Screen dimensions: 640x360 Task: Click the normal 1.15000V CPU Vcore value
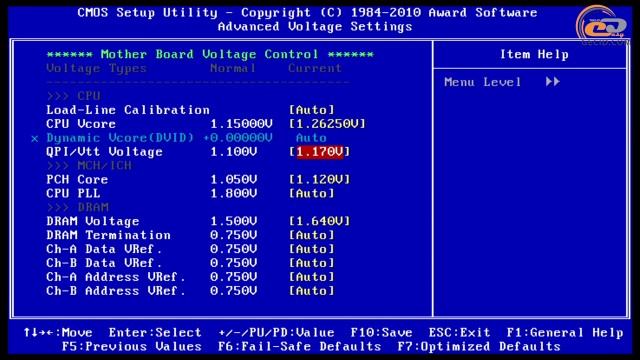[241, 124]
